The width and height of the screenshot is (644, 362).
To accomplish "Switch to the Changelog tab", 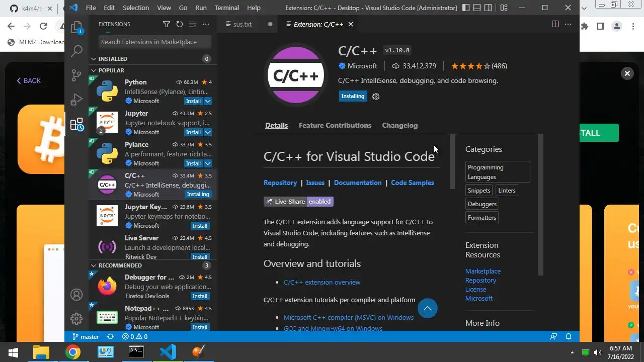I will tap(400, 125).
